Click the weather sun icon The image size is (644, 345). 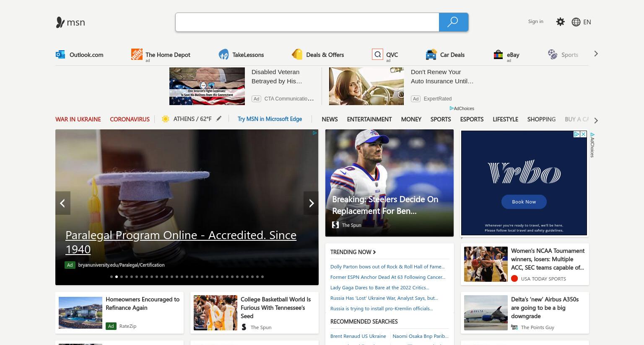click(x=166, y=119)
